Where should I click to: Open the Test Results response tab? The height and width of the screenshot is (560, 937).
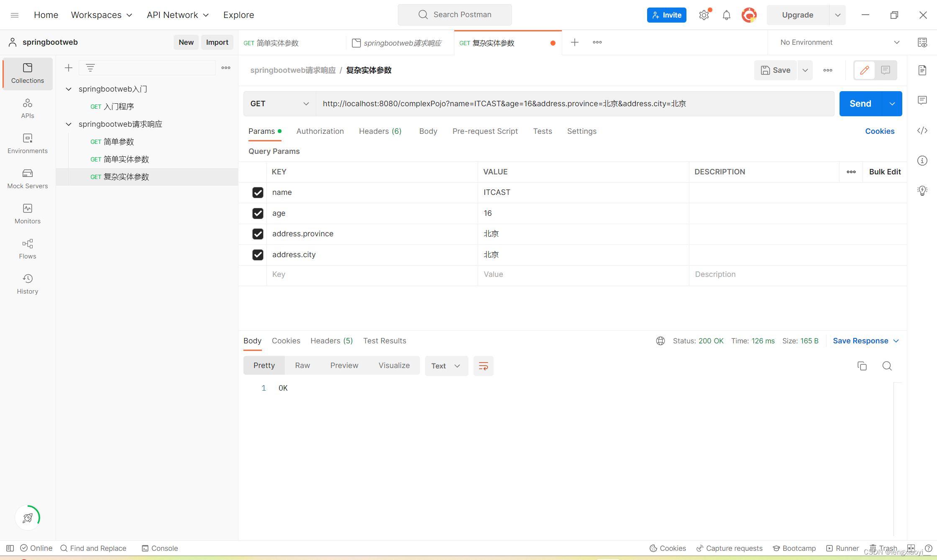(384, 341)
